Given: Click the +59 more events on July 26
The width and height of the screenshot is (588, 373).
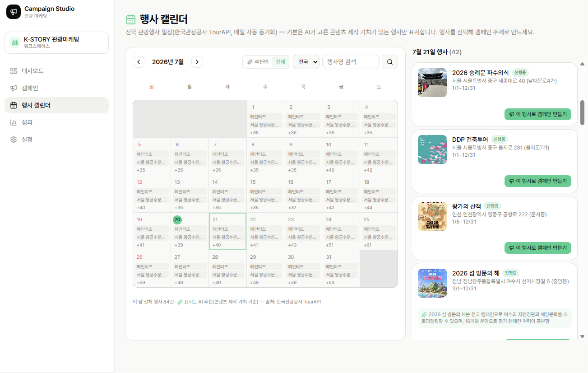Looking at the screenshot, I should pos(141,283).
